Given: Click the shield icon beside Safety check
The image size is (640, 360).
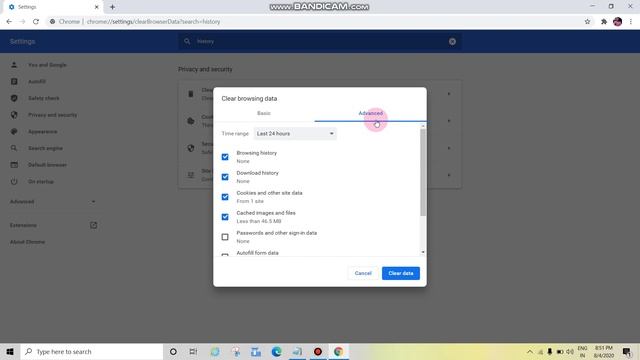Looking at the screenshot, I should coord(14,98).
